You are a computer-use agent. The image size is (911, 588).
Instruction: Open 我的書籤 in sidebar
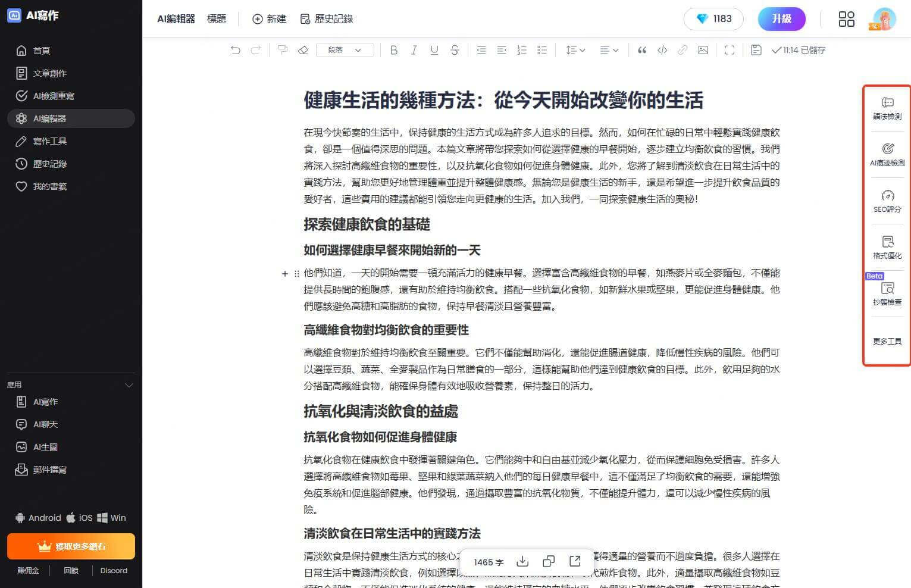(x=71, y=186)
